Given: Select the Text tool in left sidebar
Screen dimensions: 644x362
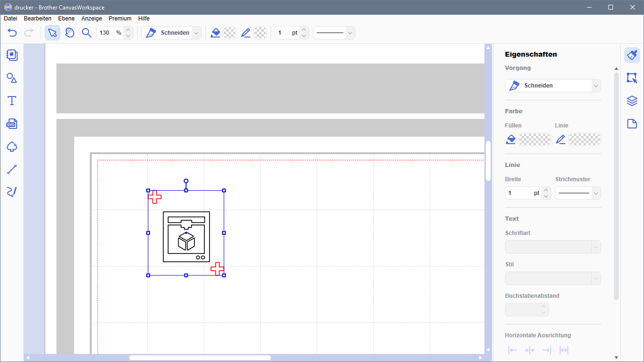Looking at the screenshot, I should (12, 101).
